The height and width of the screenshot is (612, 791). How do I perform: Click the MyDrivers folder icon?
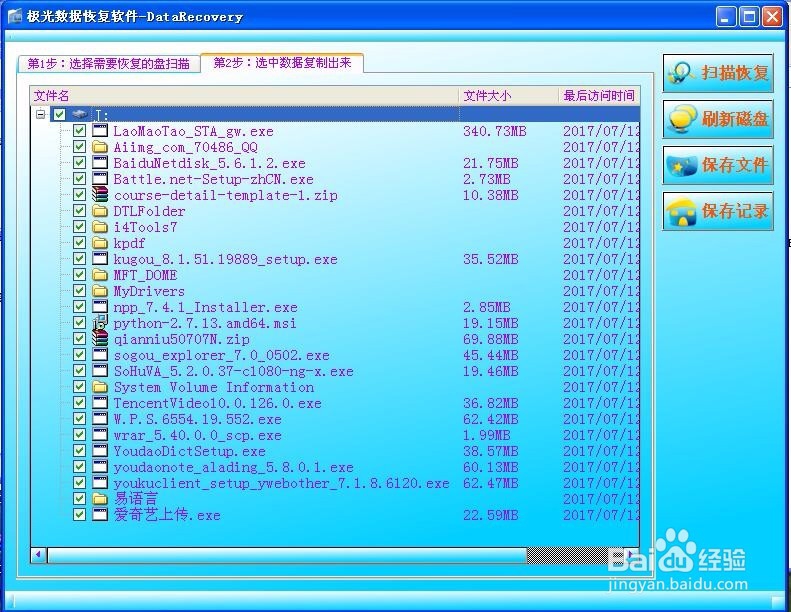coord(100,291)
